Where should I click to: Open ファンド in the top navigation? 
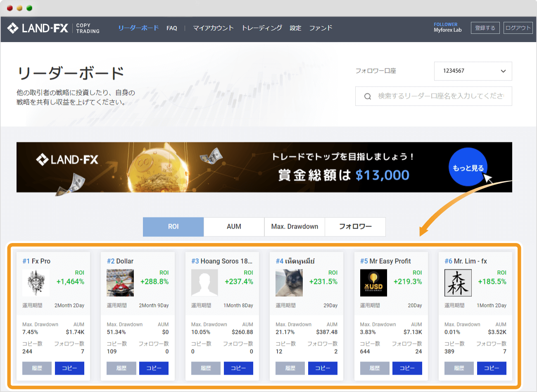pyautogui.click(x=321, y=28)
